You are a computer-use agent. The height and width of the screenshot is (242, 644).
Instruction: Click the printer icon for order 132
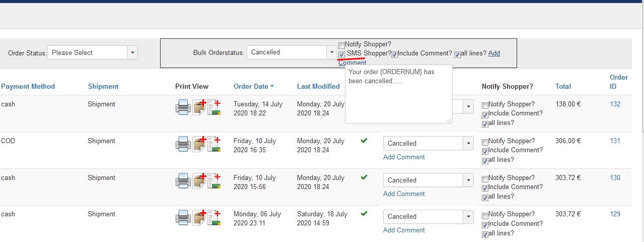183,107
